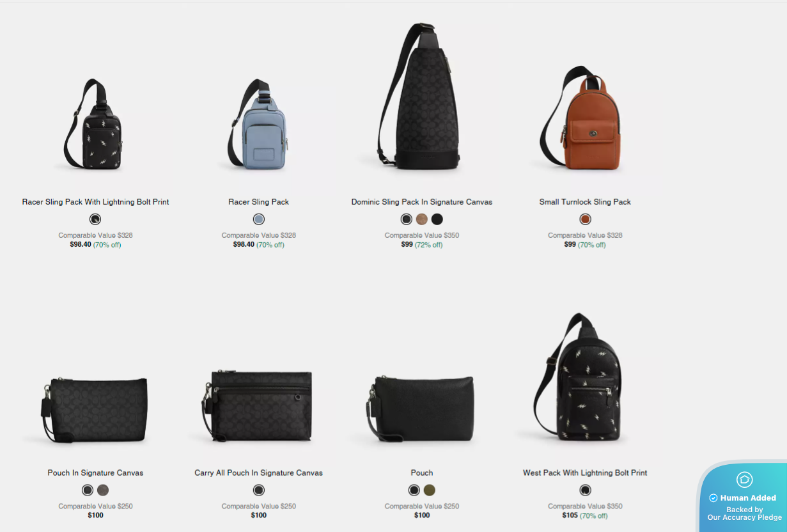Click the Human Added accuracy pledge badge
The height and width of the screenshot is (532, 787).
click(x=744, y=497)
